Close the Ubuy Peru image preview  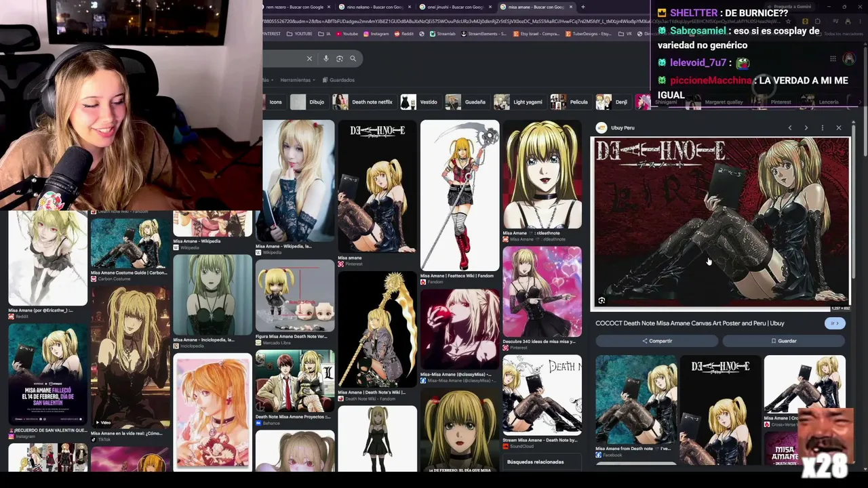click(x=839, y=127)
